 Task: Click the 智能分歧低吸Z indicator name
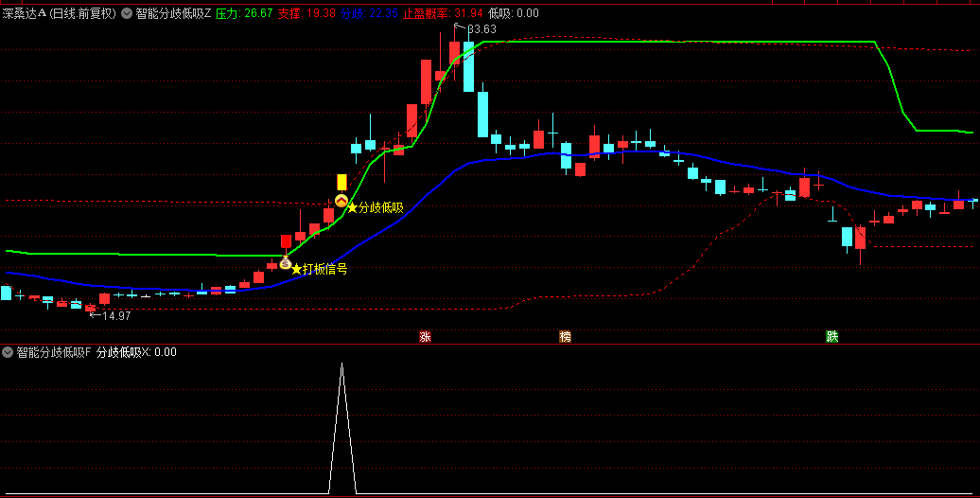point(173,13)
